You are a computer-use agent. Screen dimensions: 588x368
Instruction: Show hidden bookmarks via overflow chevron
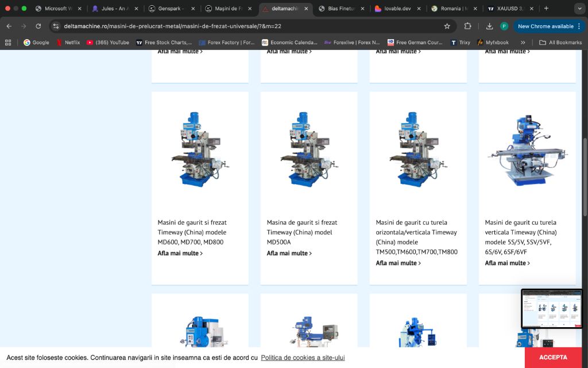pos(523,43)
